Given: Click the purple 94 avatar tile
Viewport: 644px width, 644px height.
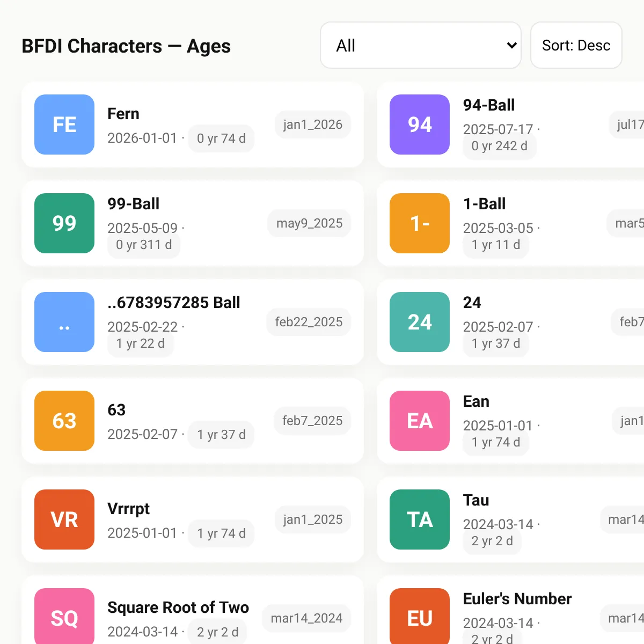Looking at the screenshot, I should click(420, 125).
